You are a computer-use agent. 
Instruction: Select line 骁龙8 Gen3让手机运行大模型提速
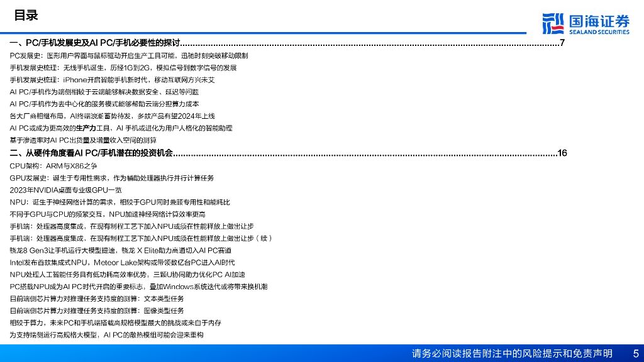(x=120, y=250)
